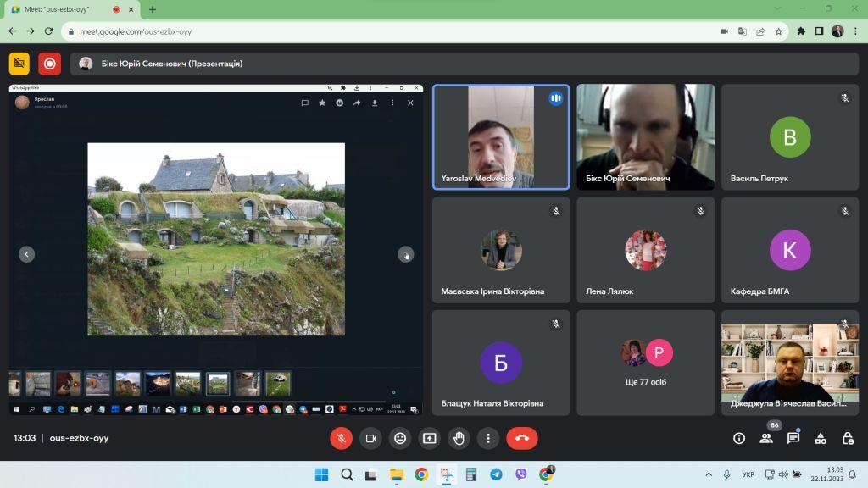
Task: Open Telegram from the Windows taskbar
Action: click(x=496, y=474)
